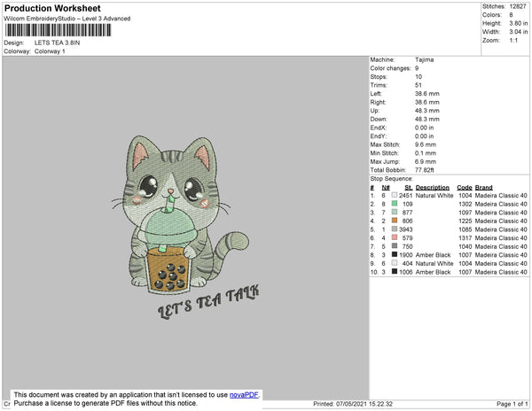Click orange swatch for code 1225
532x411 pixels.
[395, 221]
